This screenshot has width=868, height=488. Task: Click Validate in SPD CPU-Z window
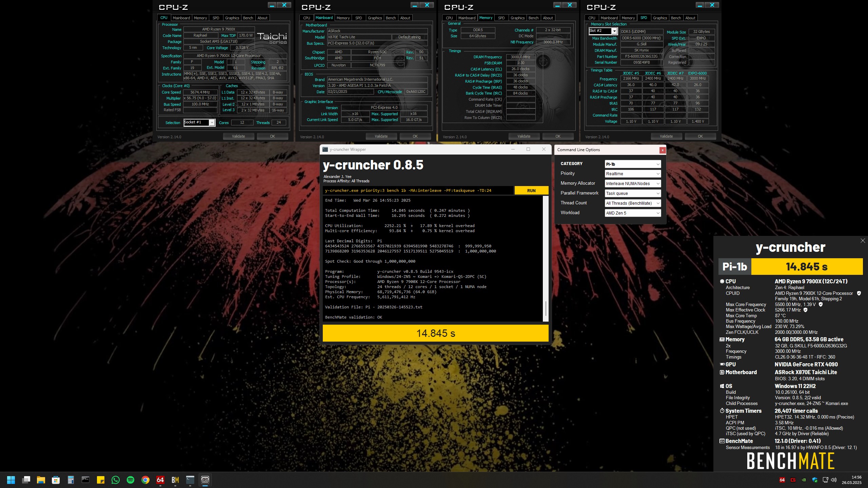(x=666, y=136)
